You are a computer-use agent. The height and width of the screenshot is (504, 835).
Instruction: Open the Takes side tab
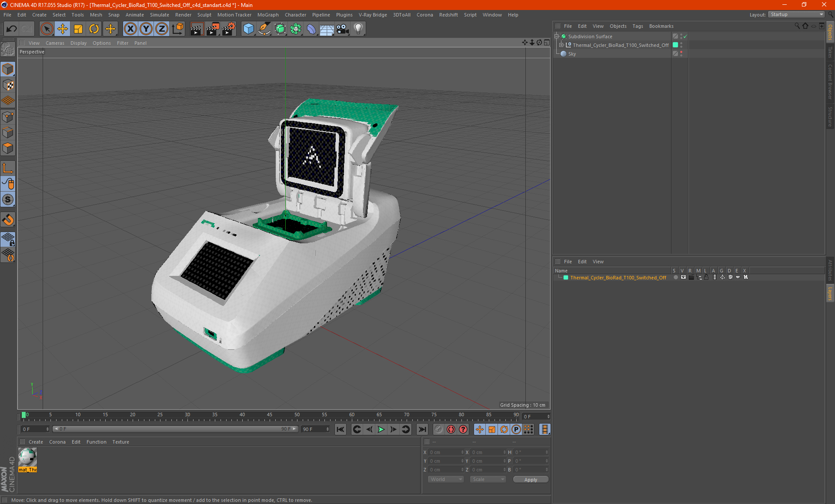click(x=830, y=52)
